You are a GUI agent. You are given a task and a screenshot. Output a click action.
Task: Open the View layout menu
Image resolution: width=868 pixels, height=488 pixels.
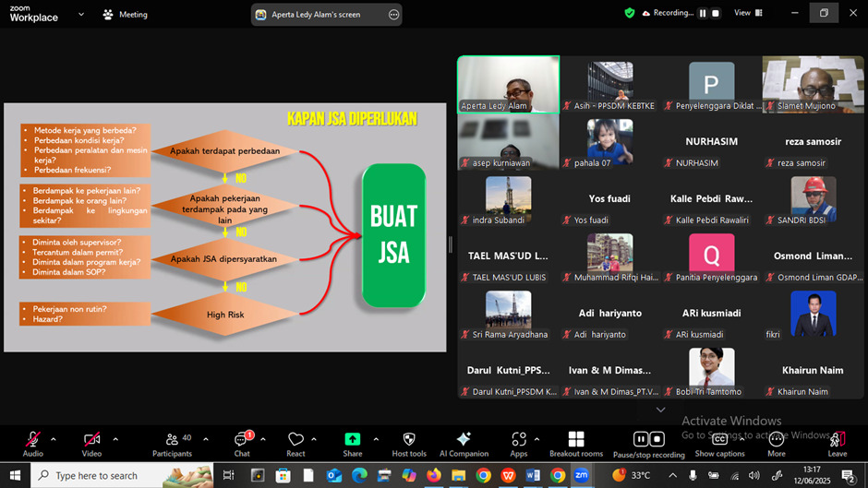point(749,13)
